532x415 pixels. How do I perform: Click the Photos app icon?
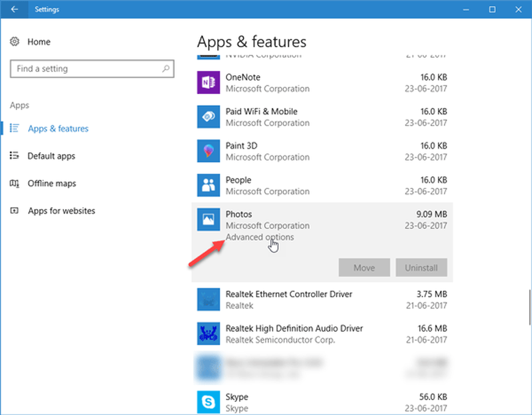coord(209,220)
